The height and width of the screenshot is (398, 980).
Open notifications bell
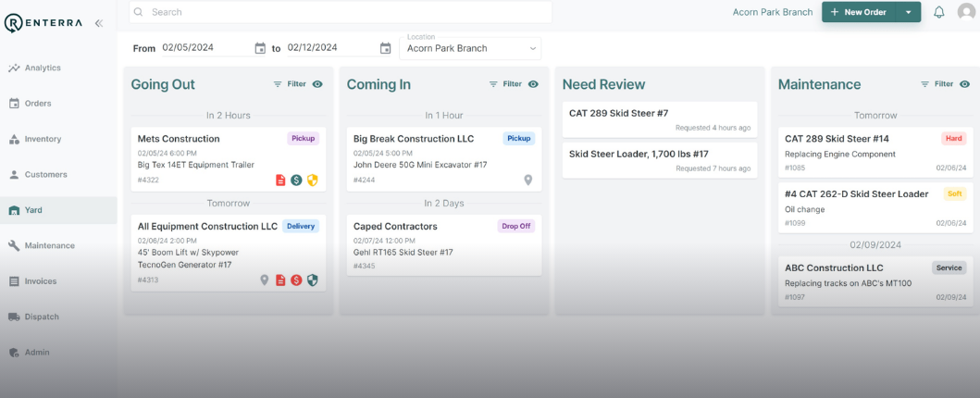point(938,12)
